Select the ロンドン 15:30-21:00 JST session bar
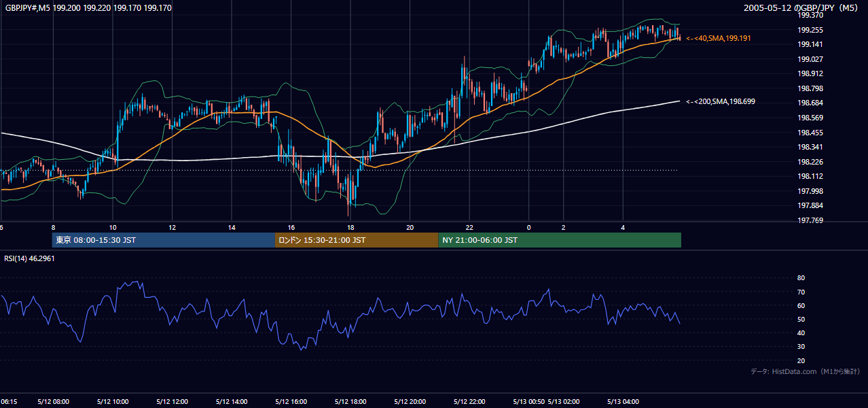Screen dimensions: 868x408 357,240
